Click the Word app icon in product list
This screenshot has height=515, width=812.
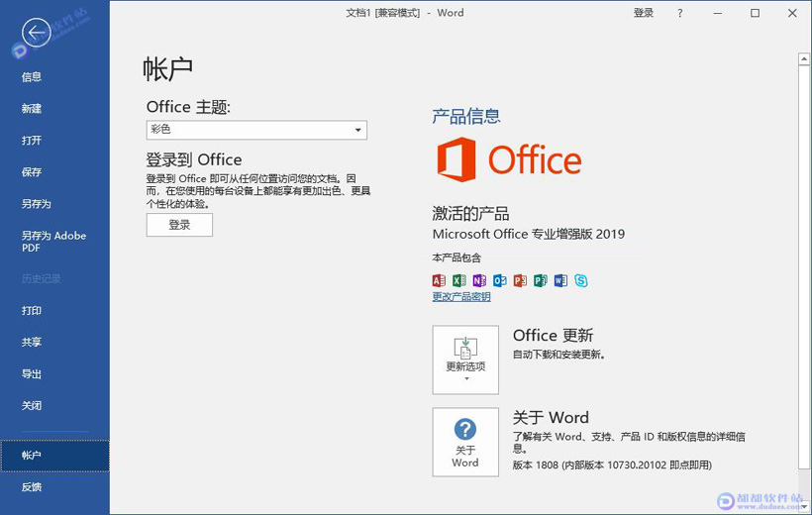560,281
